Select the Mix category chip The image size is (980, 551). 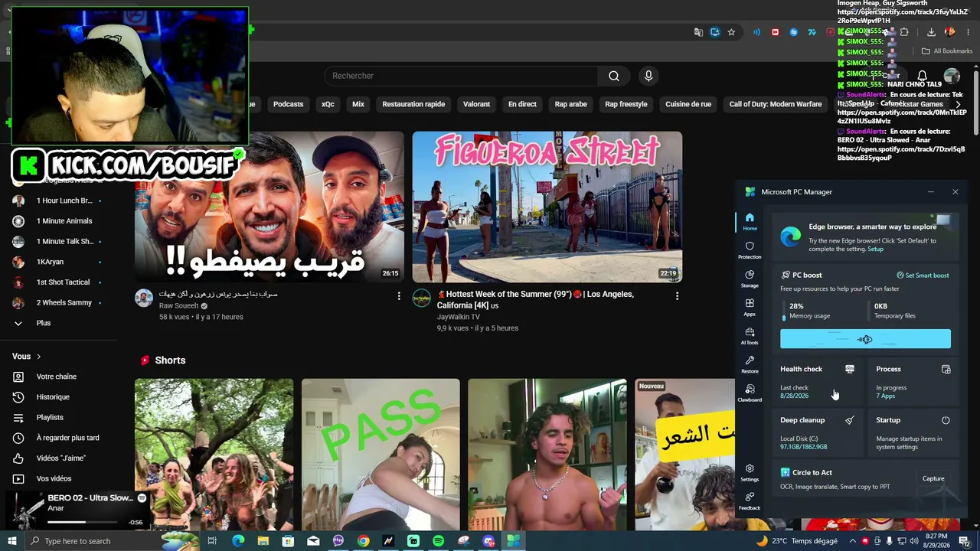pos(358,104)
